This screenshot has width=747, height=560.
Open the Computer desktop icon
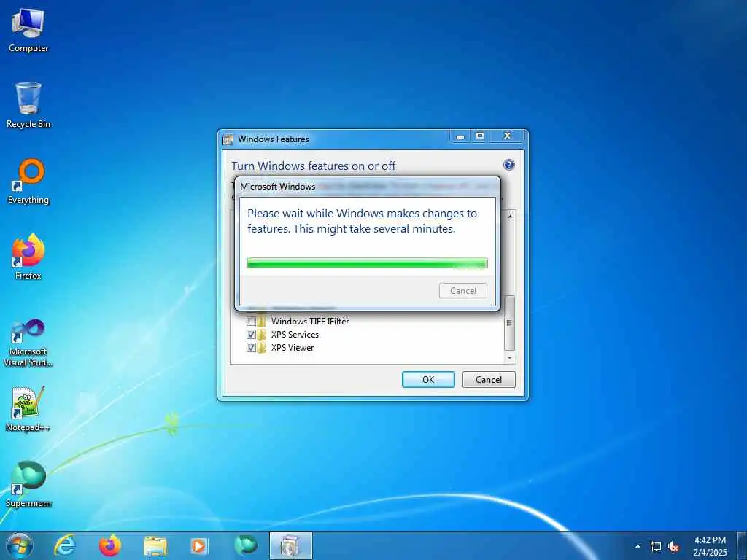coord(28,30)
